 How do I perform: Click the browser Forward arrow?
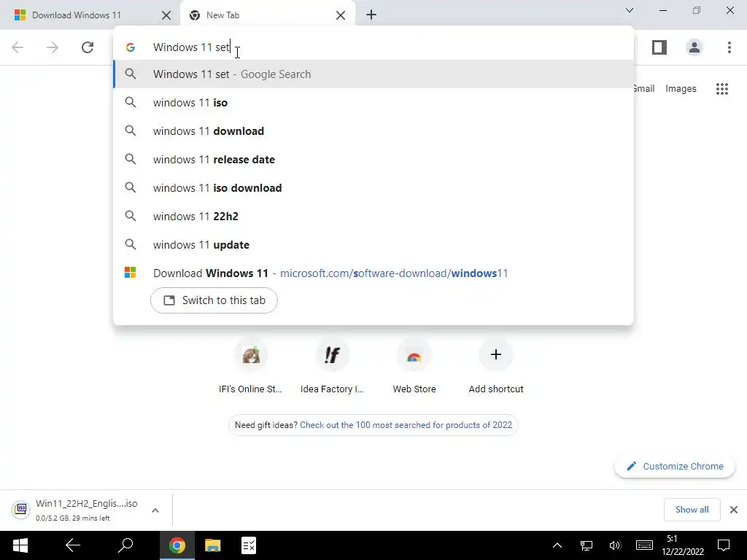(x=53, y=47)
